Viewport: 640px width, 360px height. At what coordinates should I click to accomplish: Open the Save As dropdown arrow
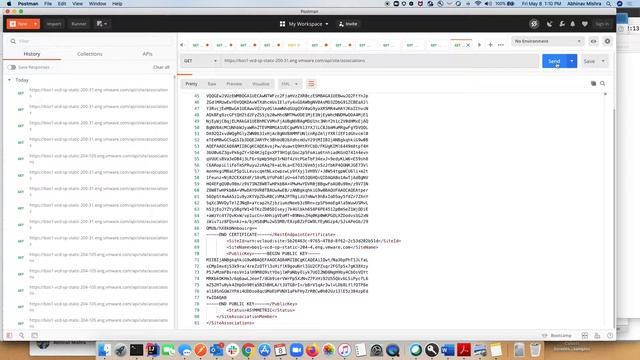[603, 61]
